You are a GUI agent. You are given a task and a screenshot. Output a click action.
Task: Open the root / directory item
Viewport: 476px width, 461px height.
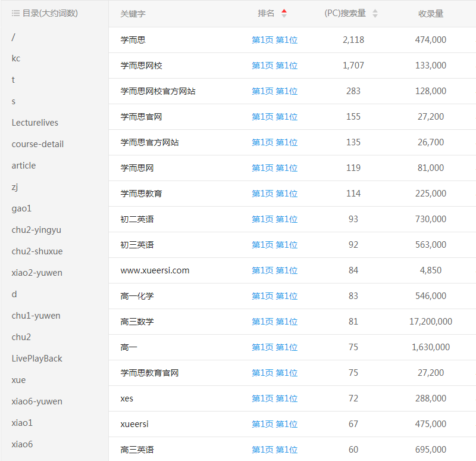[x=14, y=37]
